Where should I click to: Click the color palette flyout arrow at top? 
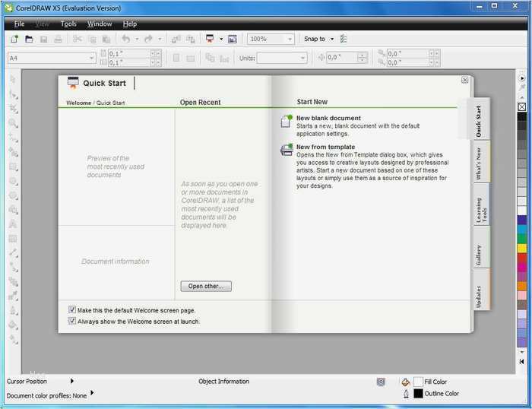(522, 78)
